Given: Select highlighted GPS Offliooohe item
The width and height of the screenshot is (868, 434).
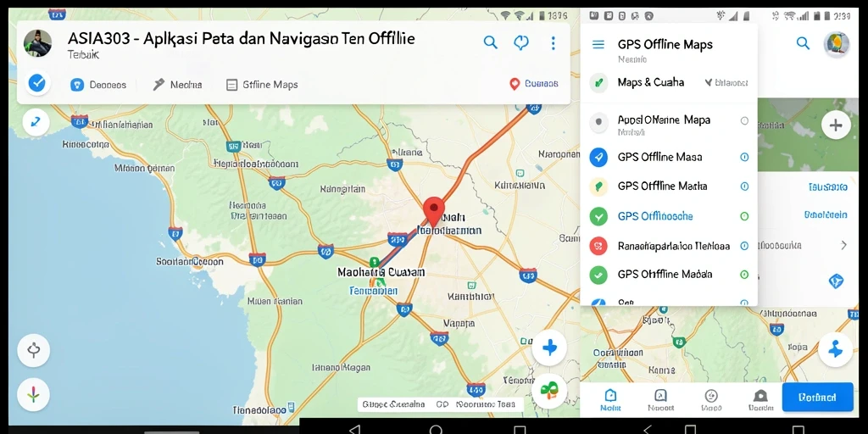Looking at the screenshot, I should tap(668, 216).
